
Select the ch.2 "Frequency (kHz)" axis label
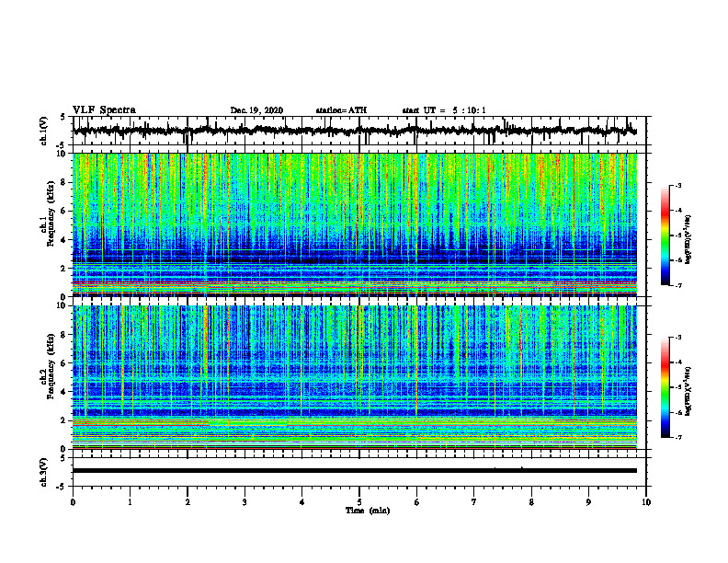(x=51, y=365)
